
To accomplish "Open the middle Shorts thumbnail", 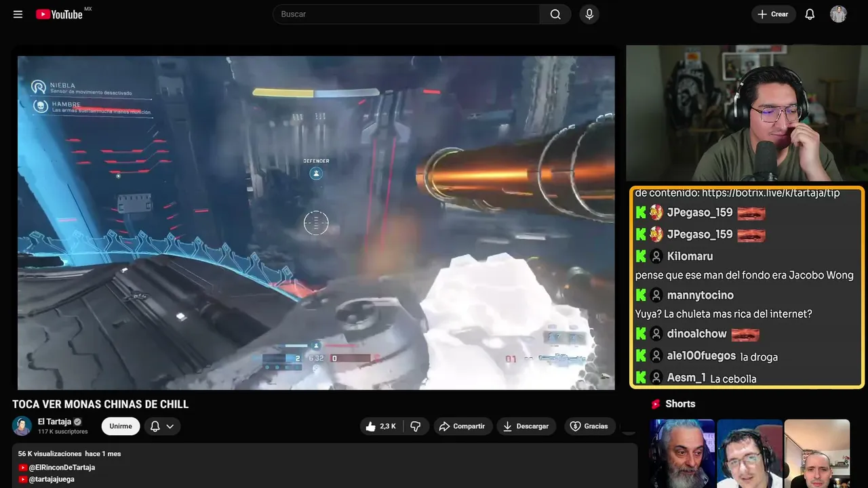I will (749, 453).
